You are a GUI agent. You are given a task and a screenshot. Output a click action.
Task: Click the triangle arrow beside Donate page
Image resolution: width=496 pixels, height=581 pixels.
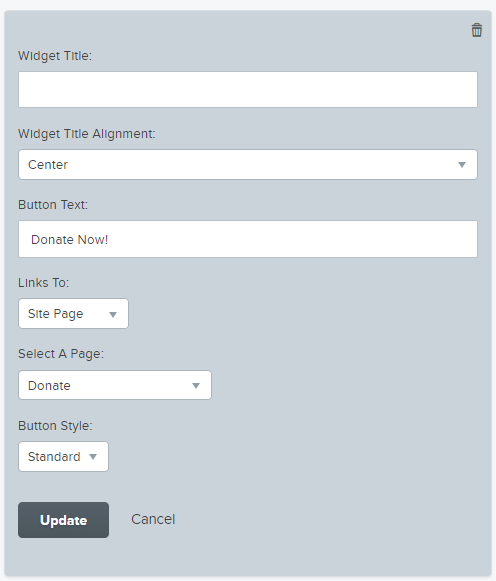pyautogui.click(x=196, y=386)
